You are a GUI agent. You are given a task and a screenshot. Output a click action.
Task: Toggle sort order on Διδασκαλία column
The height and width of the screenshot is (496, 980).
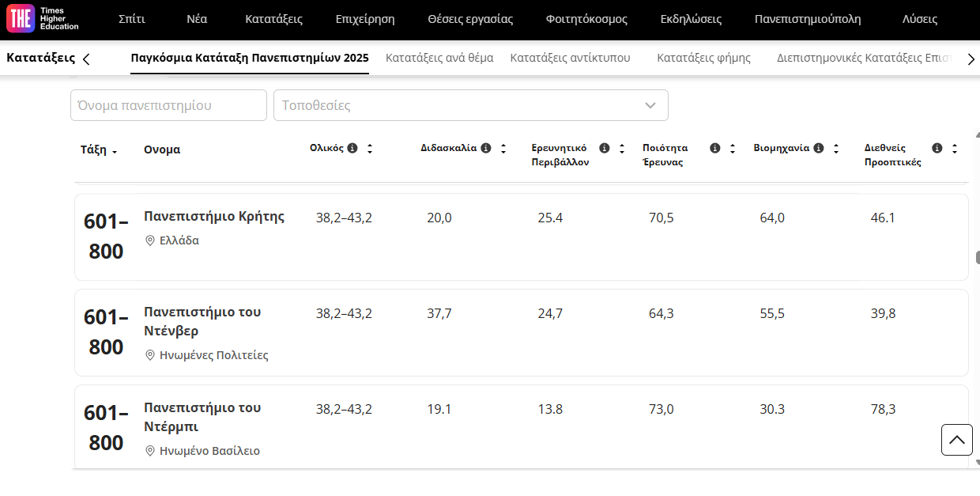pos(503,149)
